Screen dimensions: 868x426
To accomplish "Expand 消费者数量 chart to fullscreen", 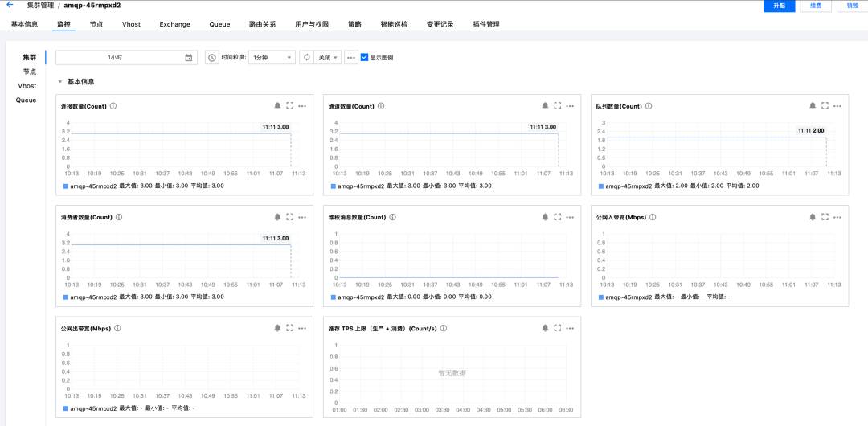I will (x=290, y=217).
